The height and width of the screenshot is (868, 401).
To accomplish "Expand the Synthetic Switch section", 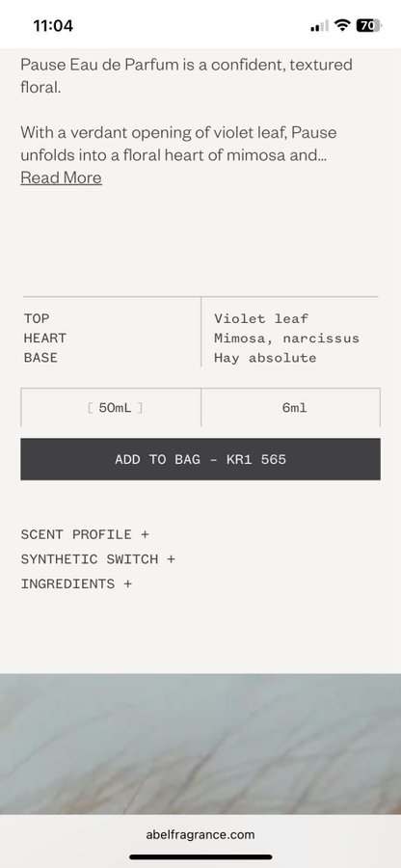I will pos(98,559).
